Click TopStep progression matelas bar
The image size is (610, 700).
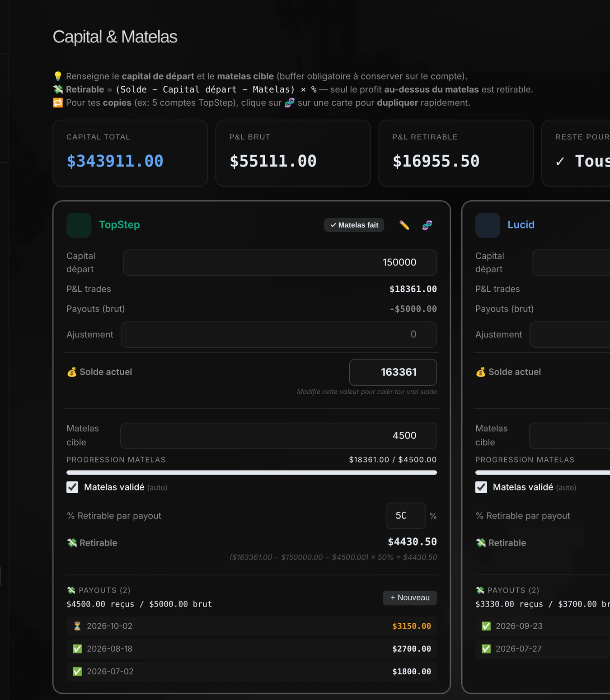[252, 472]
